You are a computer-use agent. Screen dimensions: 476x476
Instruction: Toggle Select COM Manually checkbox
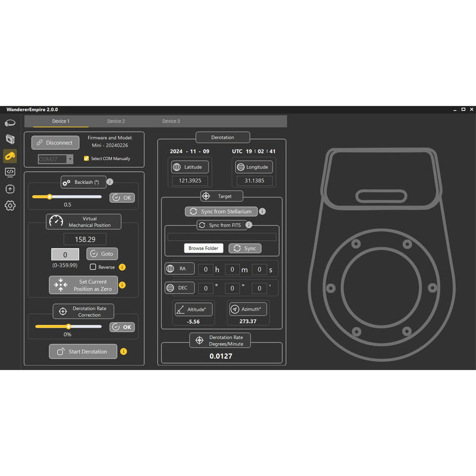86,158
